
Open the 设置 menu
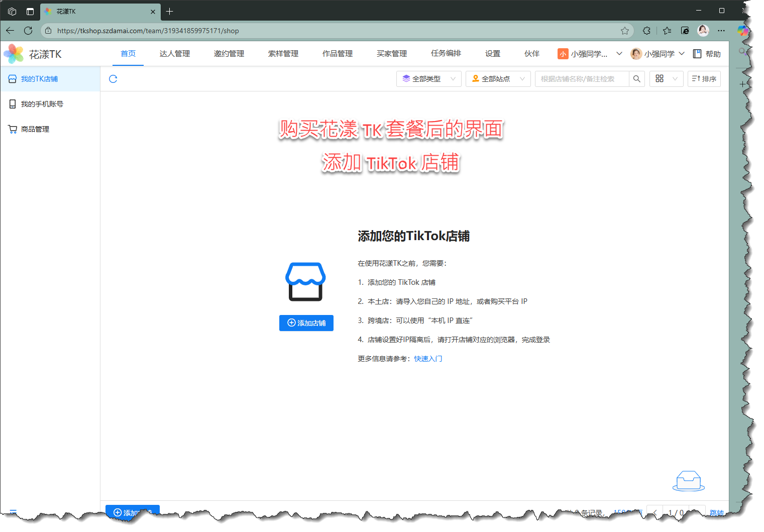click(493, 53)
